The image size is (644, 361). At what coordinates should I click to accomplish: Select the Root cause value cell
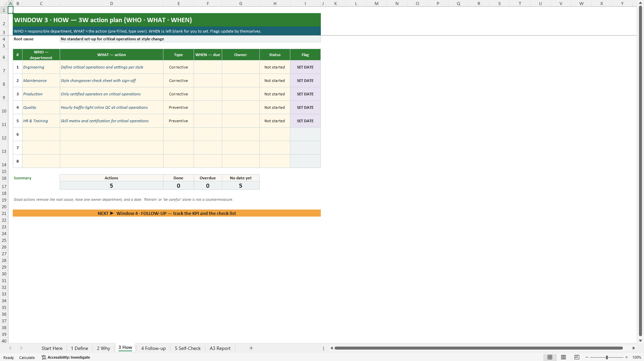pos(190,39)
